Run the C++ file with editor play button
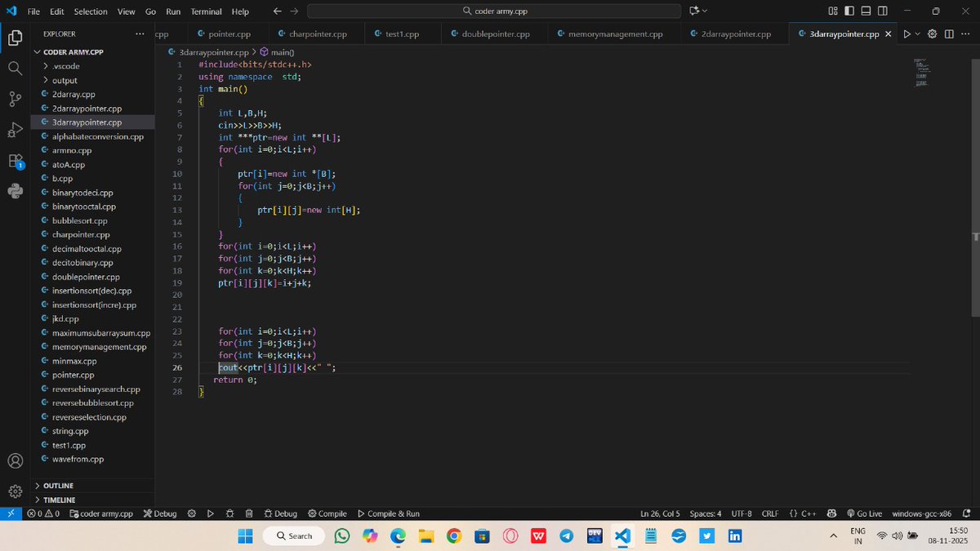 pos(906,33)
